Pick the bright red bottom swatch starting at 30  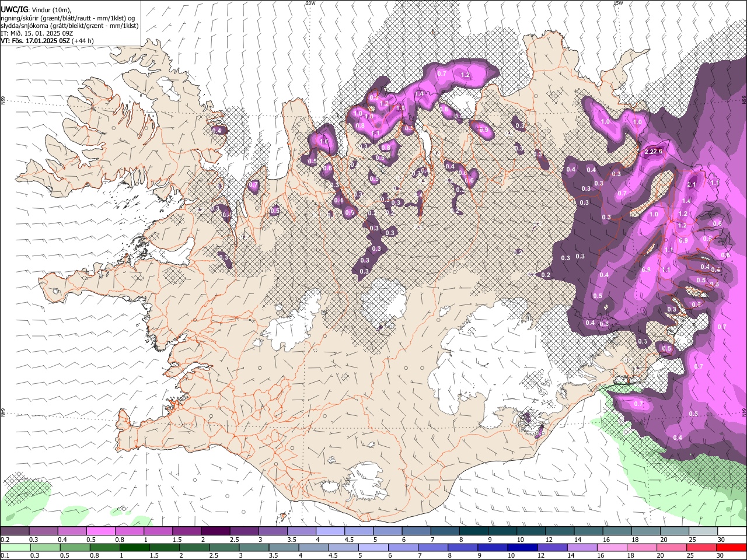(x=731, y=548)
